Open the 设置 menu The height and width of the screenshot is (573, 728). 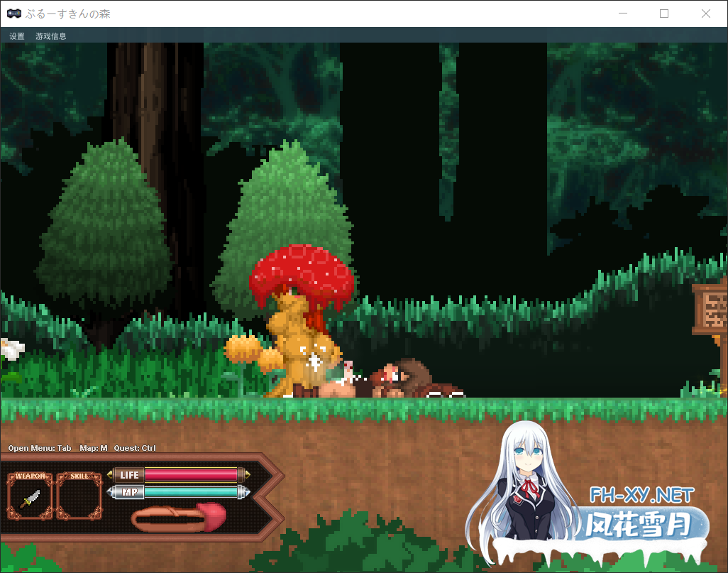click(15, 36)
